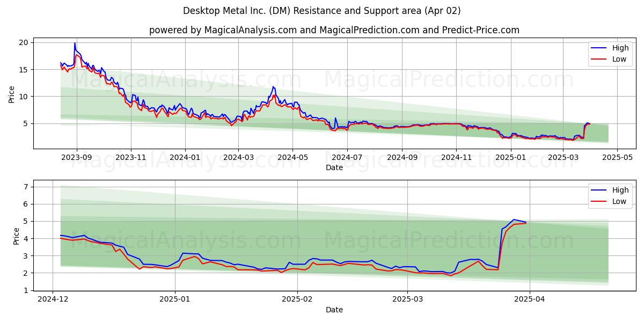Click the 'Date' axis label under the bottom chart

coord(334,310)
